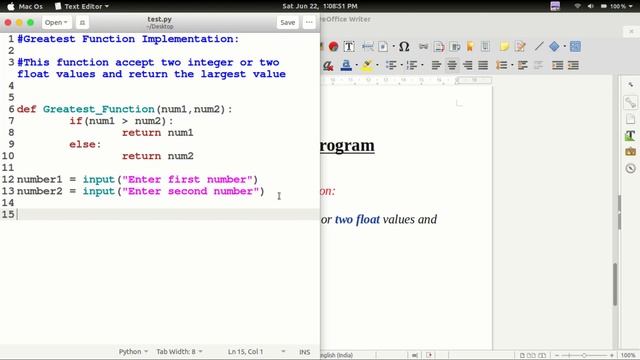Open system volume indicator in top bar

[590, 6]
